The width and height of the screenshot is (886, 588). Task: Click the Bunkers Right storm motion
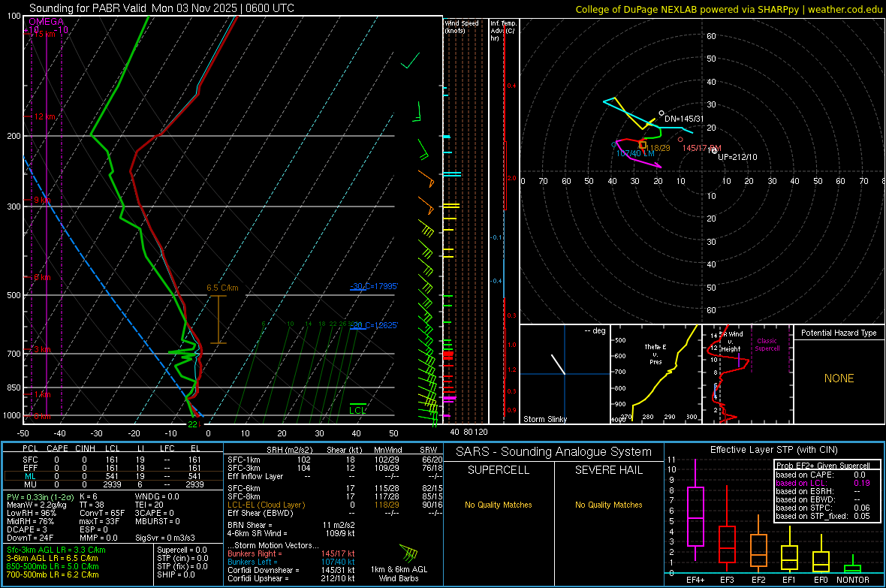point(291,554)
